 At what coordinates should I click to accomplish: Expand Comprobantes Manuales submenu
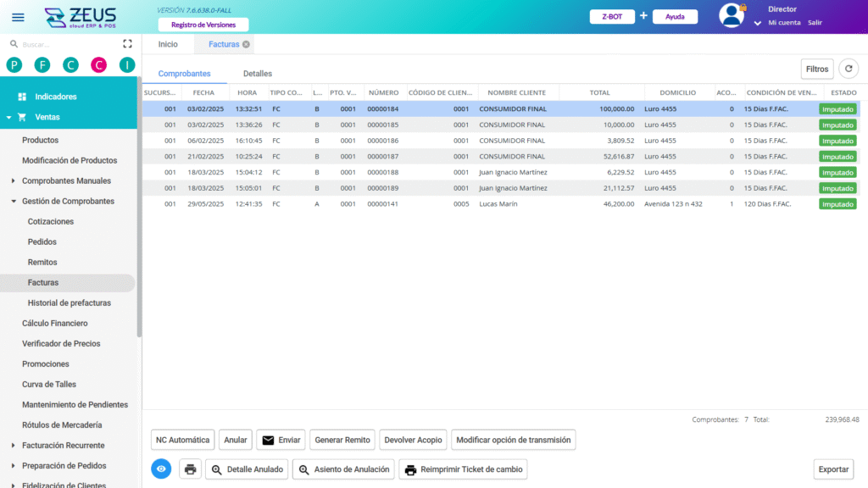click(x=14, y=181)
